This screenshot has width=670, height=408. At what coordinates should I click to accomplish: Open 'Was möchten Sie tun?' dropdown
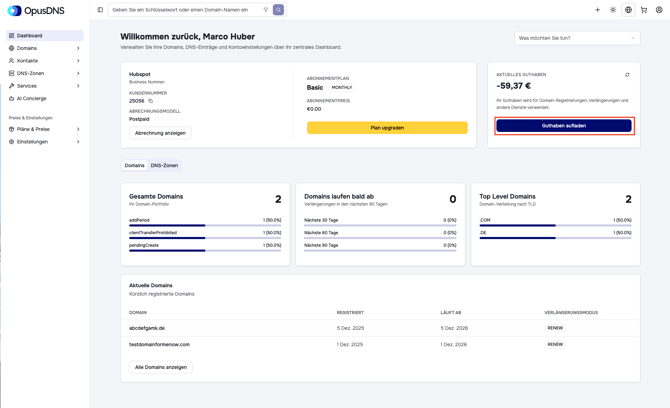click(x=577, y=38)
